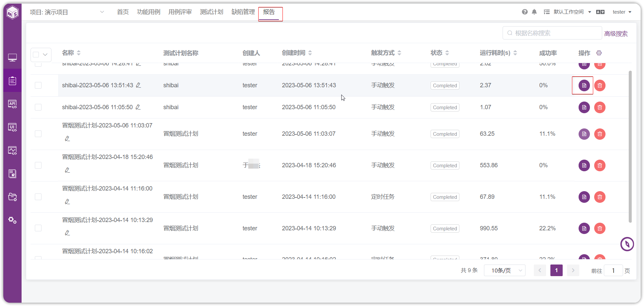Click page number 1 button

pos(556,270)
